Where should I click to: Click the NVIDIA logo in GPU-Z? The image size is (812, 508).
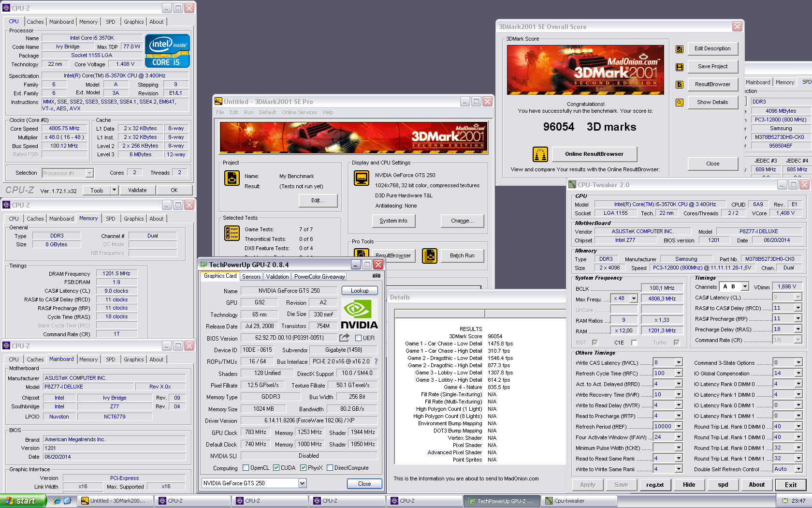359,314
